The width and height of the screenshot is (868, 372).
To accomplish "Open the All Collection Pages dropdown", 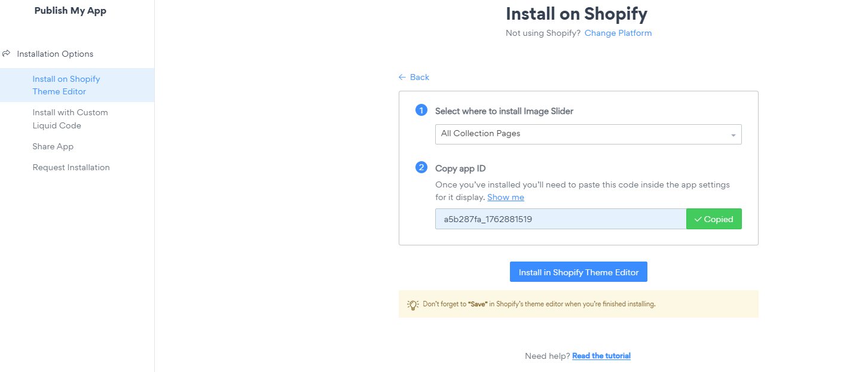I will (x=588, y=134).
